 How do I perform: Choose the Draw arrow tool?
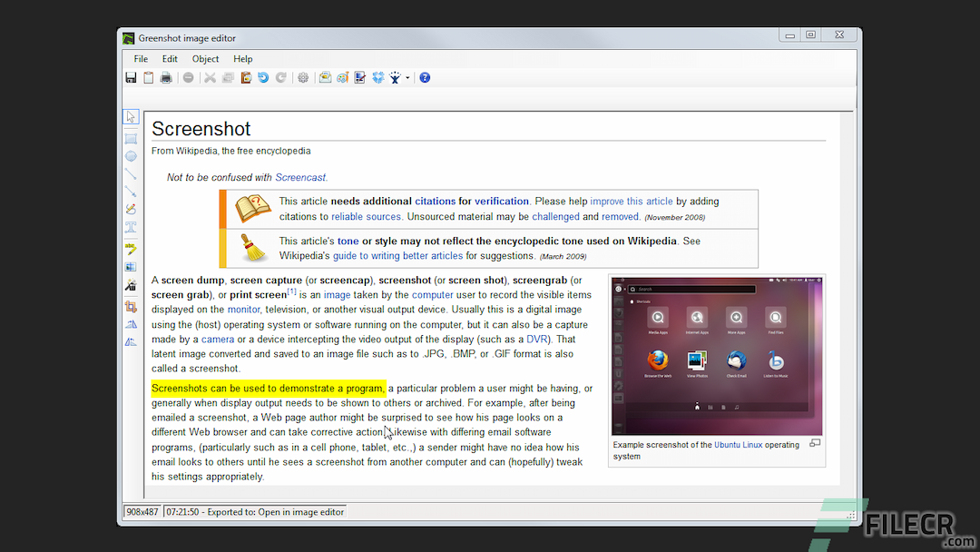(x=131, y=192)
